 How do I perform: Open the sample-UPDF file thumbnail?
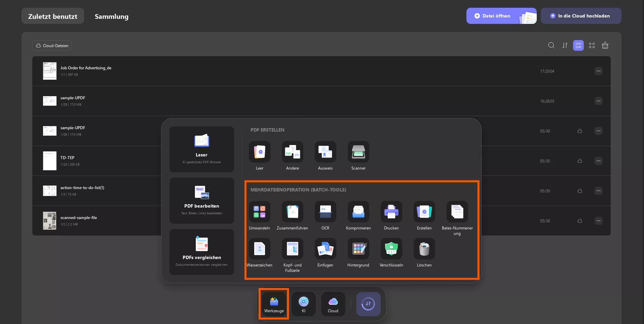(49, 101)
